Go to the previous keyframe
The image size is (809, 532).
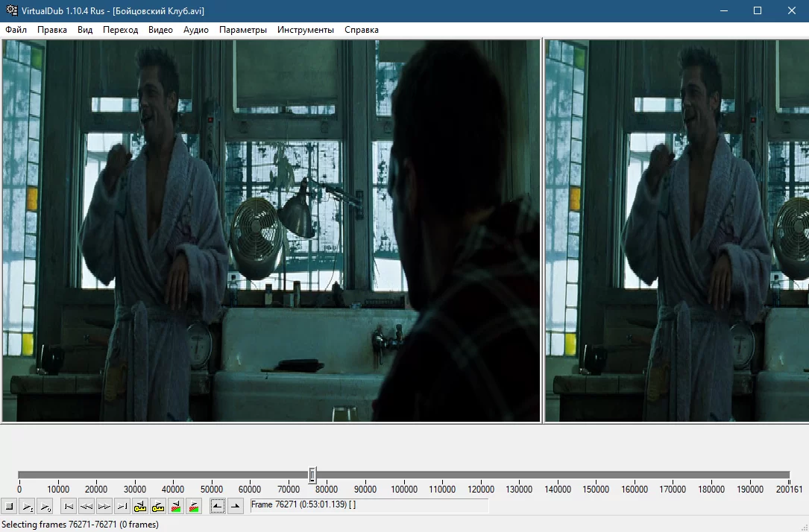(140, 507)
